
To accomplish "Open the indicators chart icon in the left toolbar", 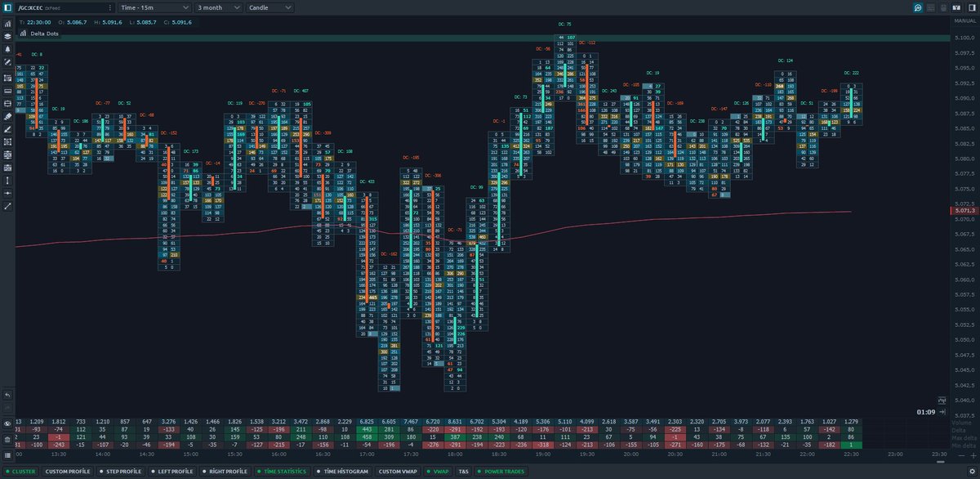I will click(x=7, y=23).
